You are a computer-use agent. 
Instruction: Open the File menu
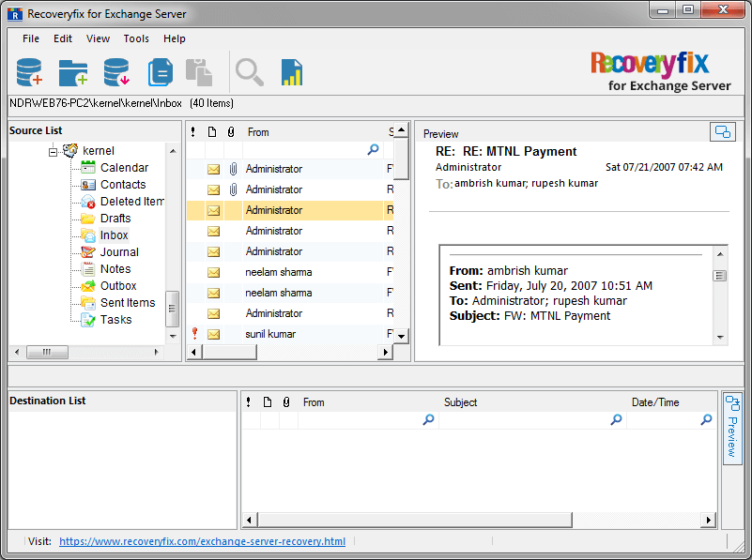(x=31, y=38)
